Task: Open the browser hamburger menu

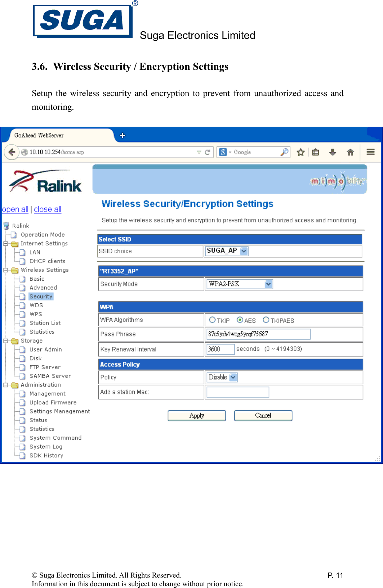Action: (370, 152)
